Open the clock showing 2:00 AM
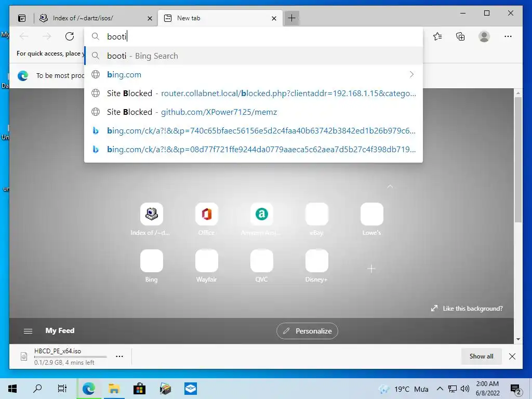 tap(487, 389)
